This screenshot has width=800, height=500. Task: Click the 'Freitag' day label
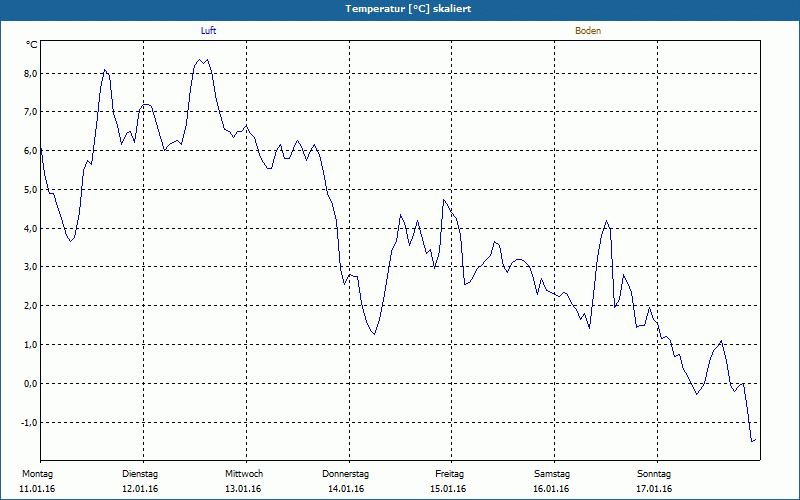tap(449, 474)
